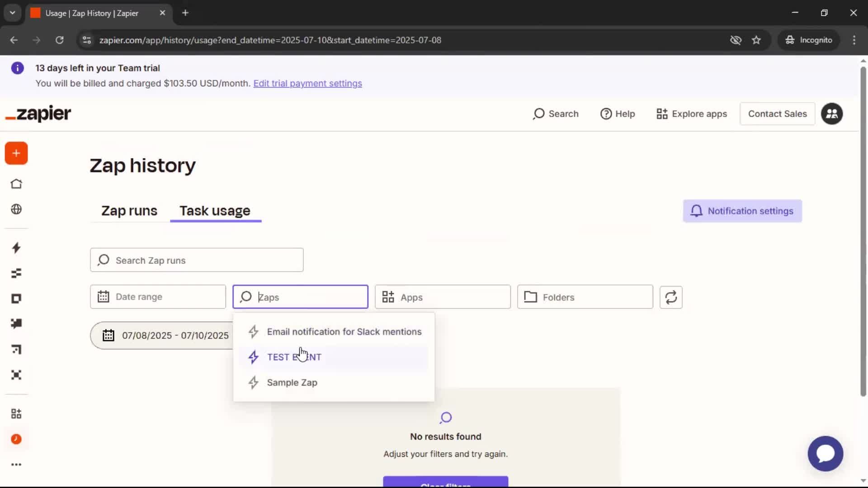Open Help in the top navigation
This screenshot has width=868, height=488.
click(x=618, y=114)
